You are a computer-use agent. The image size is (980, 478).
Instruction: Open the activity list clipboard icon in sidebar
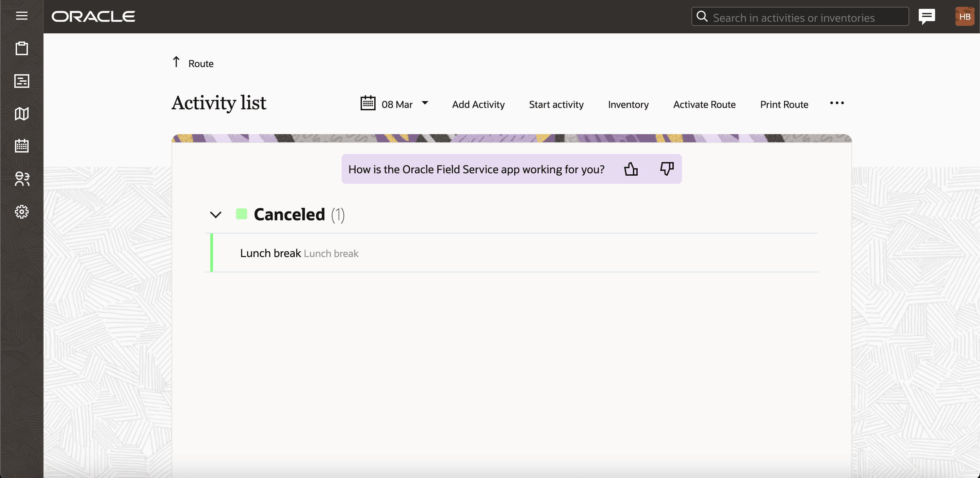pos(21,48)
